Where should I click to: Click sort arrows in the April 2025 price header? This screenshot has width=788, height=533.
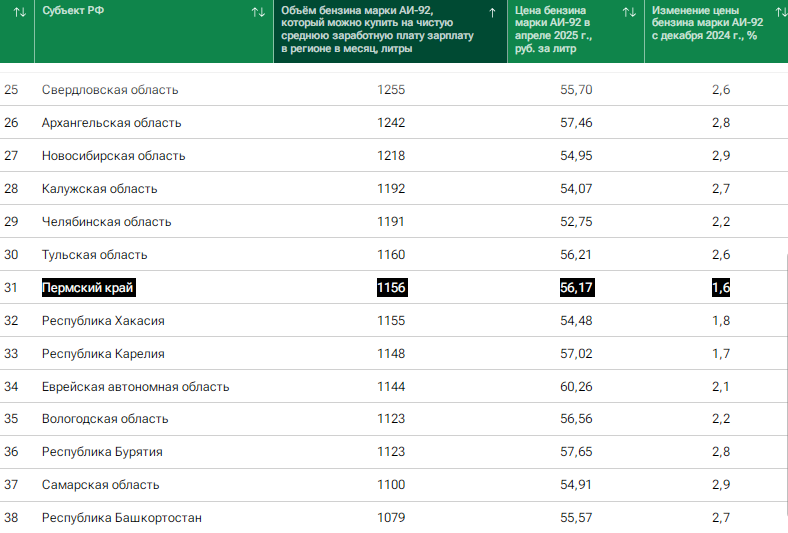629,12
